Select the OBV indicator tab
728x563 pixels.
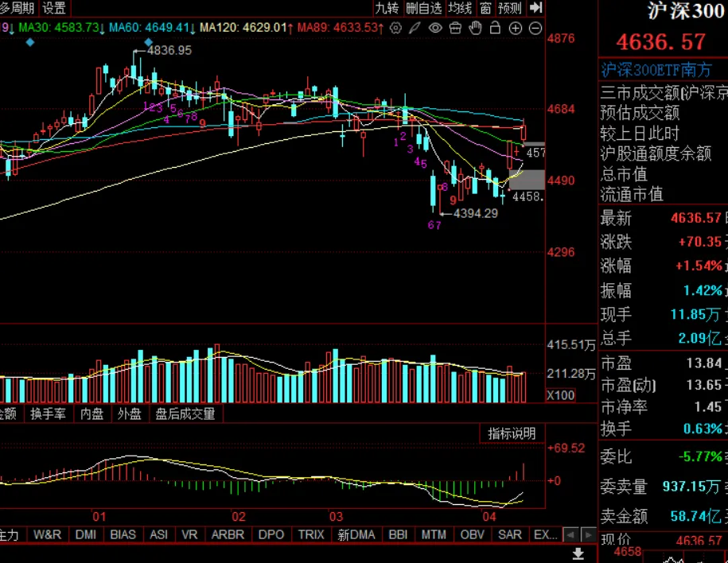click(x=473, y=534)
